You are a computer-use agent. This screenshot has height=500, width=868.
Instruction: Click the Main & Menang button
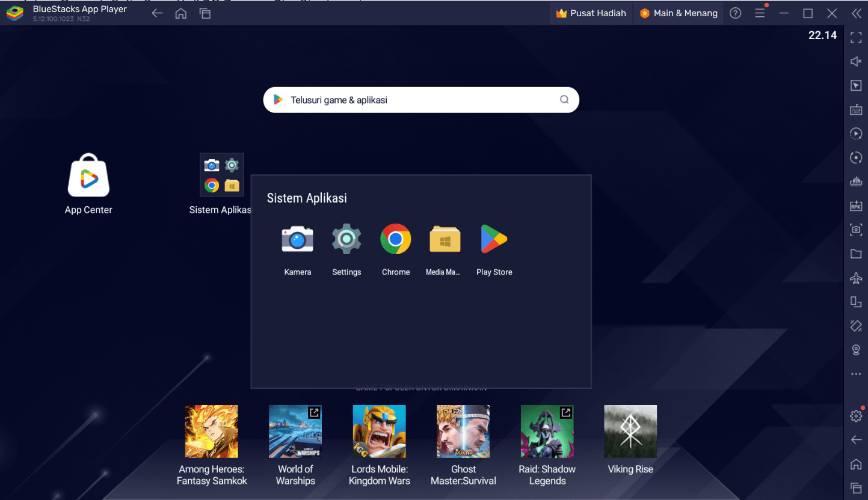(x=679, y=13)
